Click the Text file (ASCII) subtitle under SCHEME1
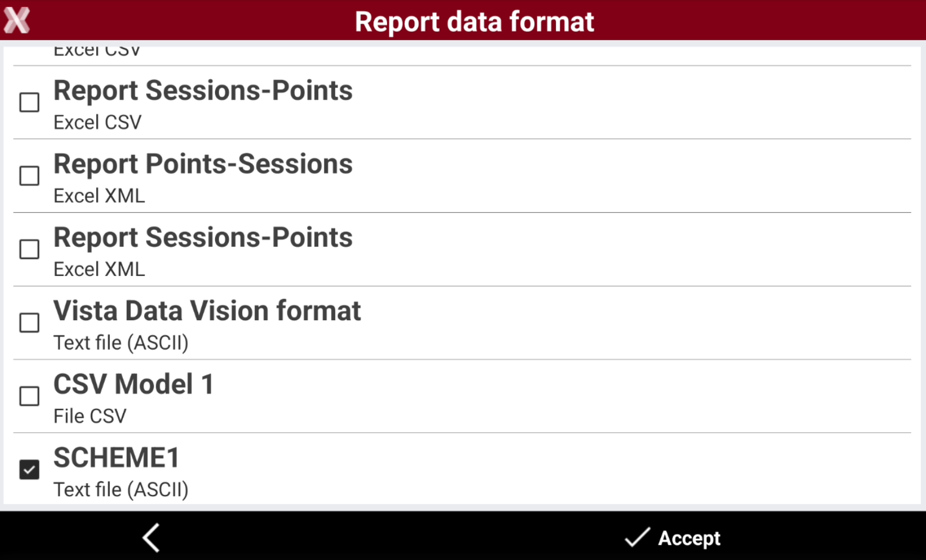Viewport: 926px width, 560px height. [121, 490]
